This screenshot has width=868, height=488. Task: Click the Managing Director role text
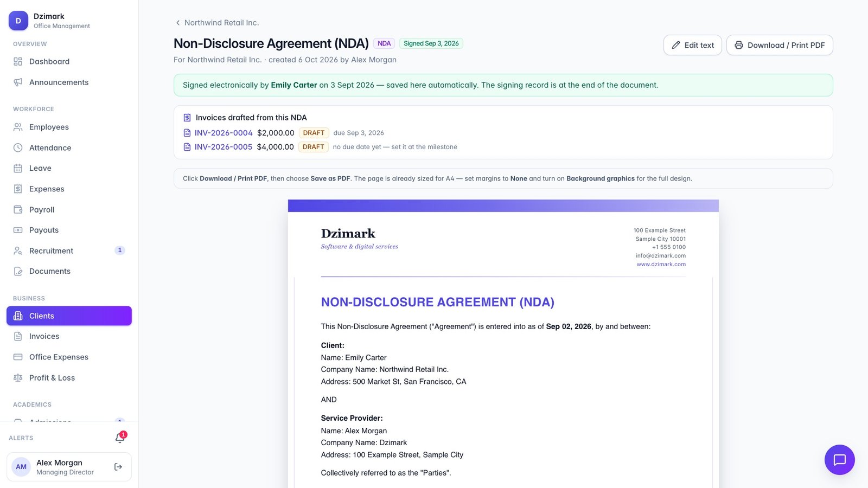pos(65,472)
